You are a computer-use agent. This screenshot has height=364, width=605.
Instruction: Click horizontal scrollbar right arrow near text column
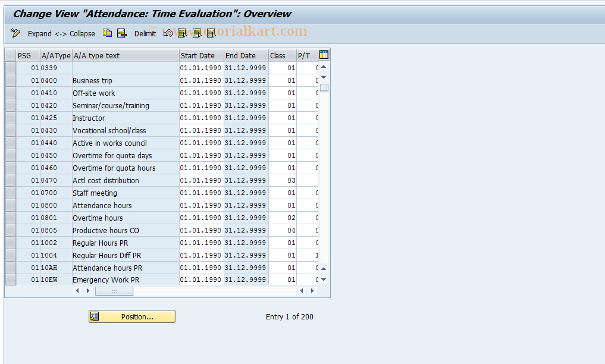[x=88, y=291]
